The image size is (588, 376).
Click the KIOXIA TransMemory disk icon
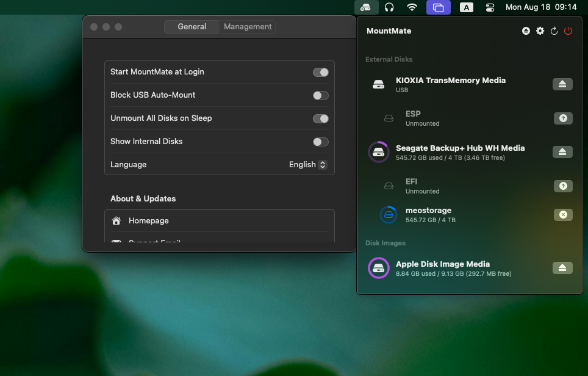tap(378, 84)
